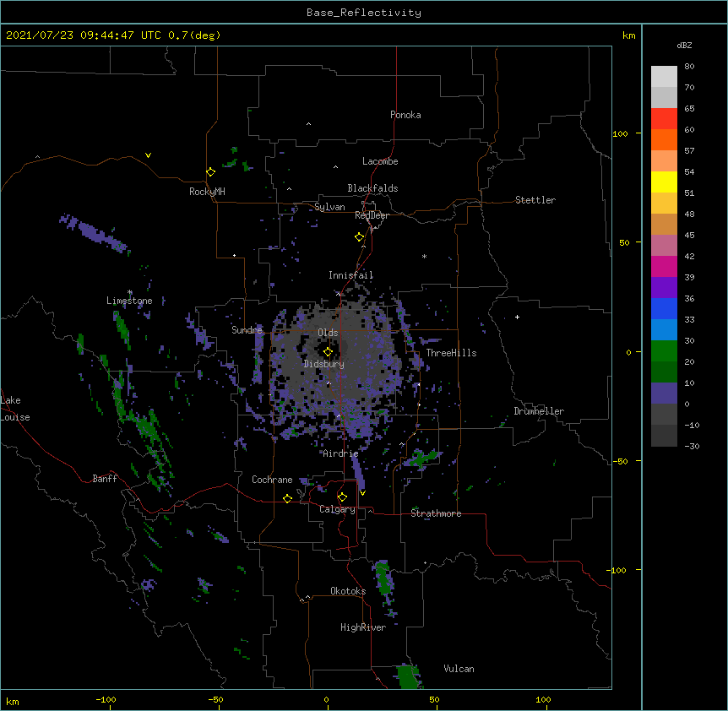Click the Base_Reflectivity title text
728x711 pixels.
click(364, 13)
